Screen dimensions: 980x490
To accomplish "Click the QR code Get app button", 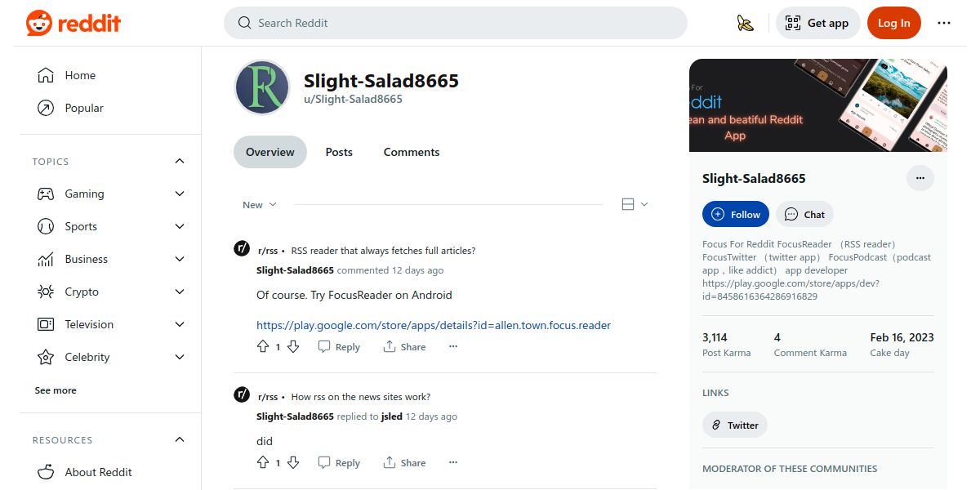I will point(817,23).
